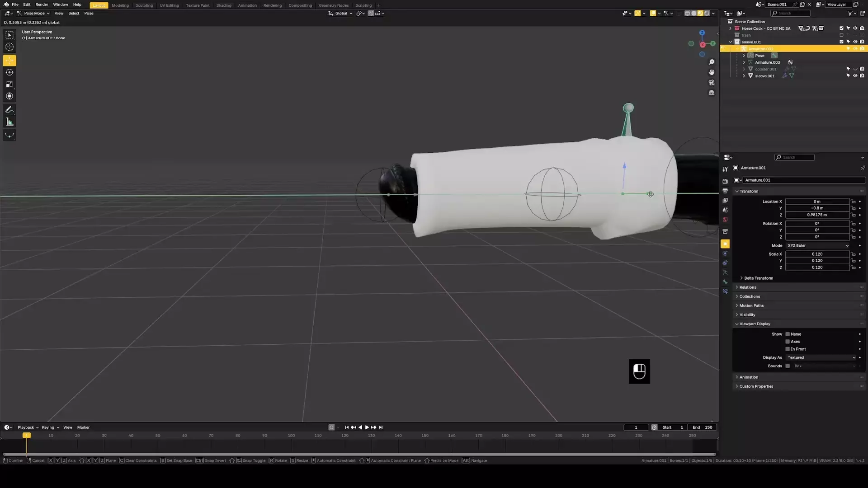Click the Scale X value field

point(817,254)
